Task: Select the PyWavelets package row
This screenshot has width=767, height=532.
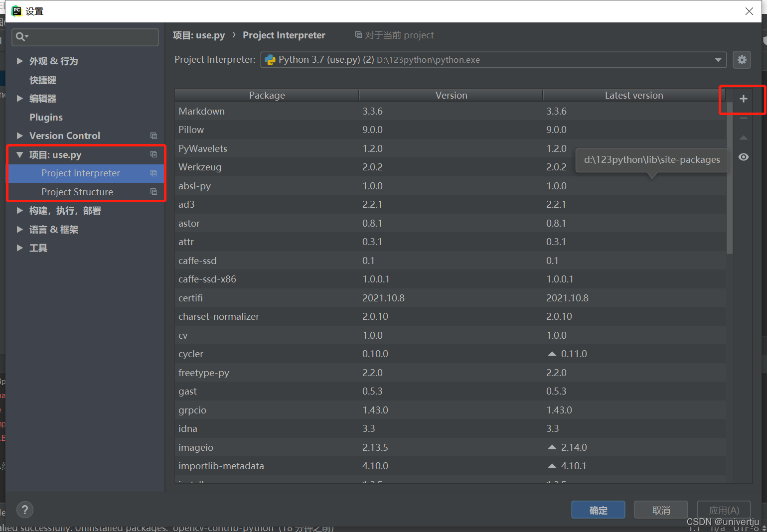Action: tap(451, 148)
